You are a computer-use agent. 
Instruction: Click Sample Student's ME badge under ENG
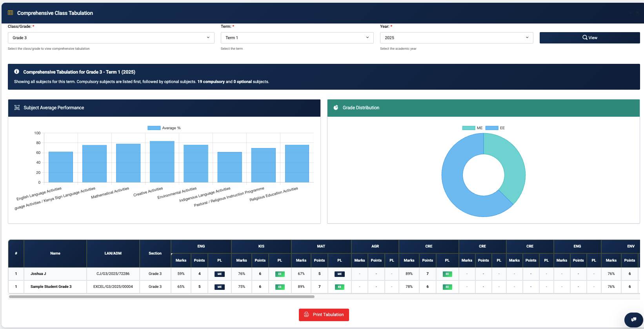click(220, 287)
